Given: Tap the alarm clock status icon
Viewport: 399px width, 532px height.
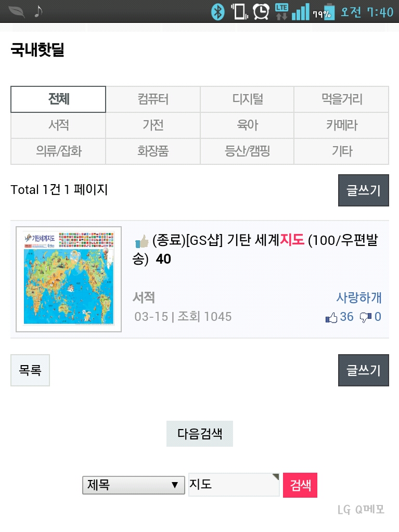Looking at the screenshot, I should click(x=261, y=11).
